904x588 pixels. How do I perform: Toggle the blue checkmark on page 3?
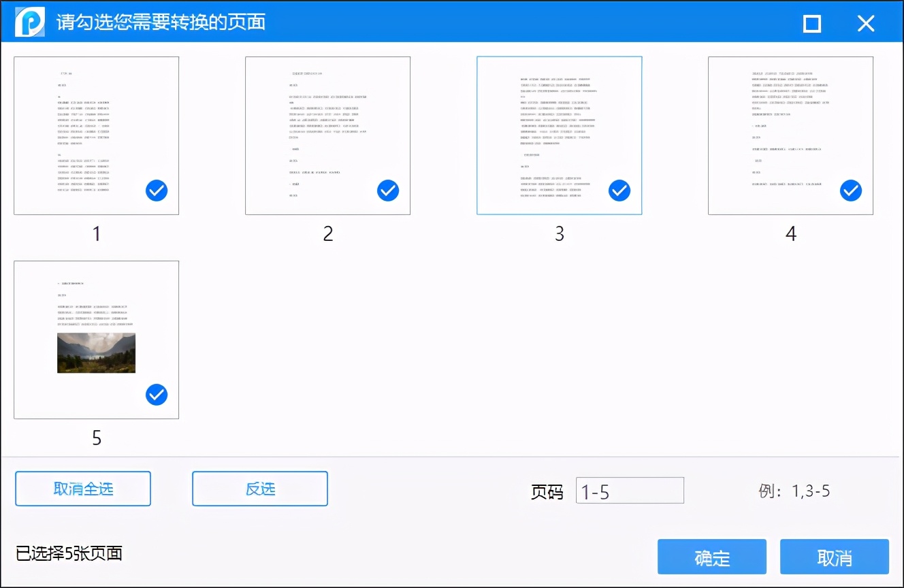[619, 191]
